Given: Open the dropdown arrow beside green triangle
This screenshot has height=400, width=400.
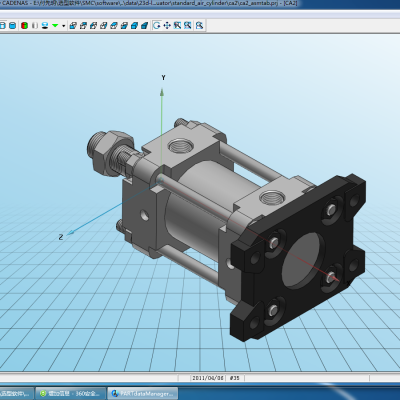Looking at the screenshot, I should pos(64,26).
